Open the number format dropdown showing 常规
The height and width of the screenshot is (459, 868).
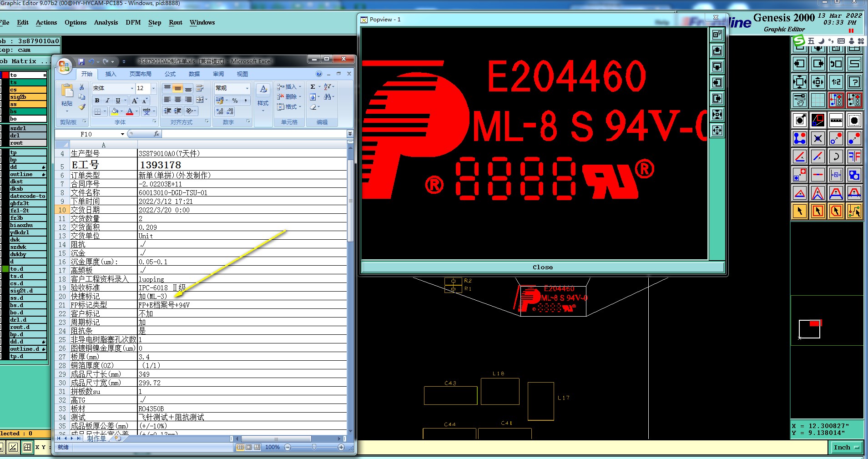tap(247, 88)
